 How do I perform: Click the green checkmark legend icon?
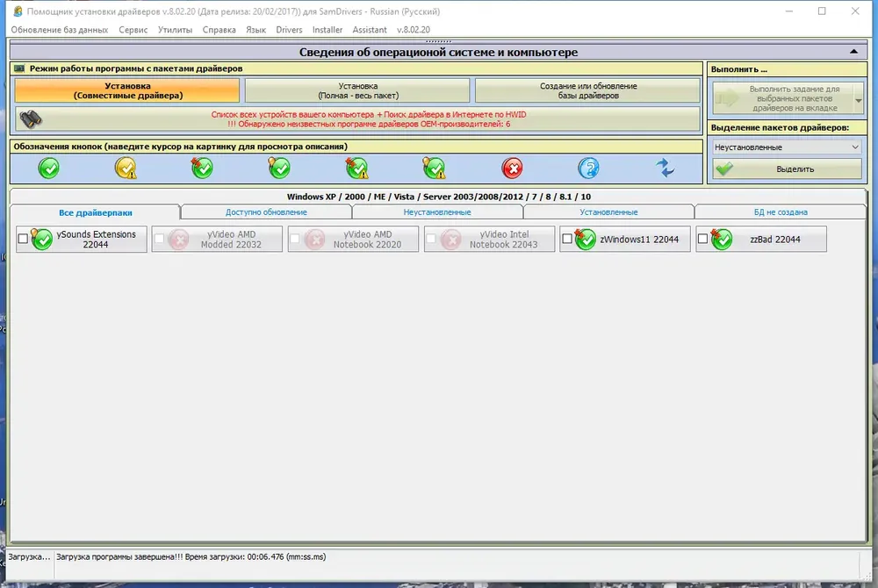pos(48,169)
